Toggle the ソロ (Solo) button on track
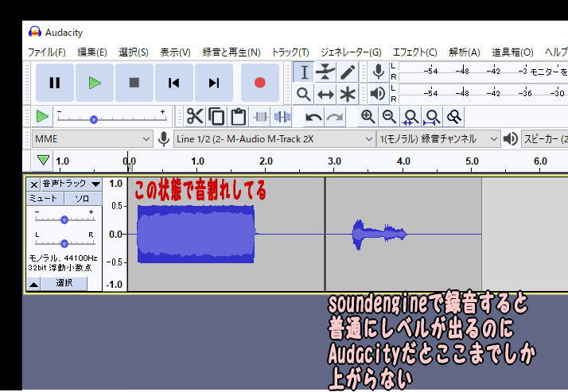Viewport: 568px width, 392px height. tap(83, 198)
